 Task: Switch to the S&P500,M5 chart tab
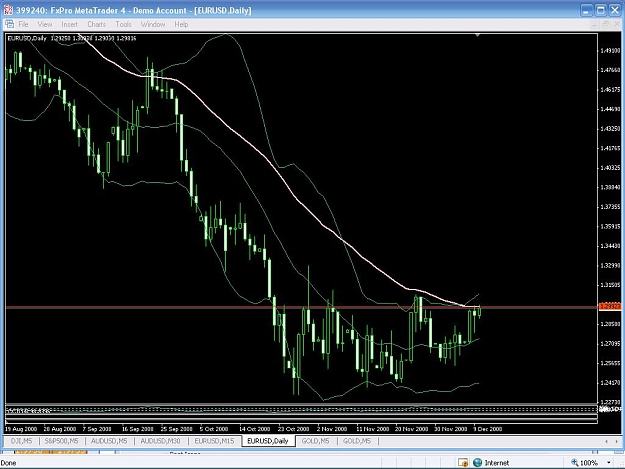point(61,441)
